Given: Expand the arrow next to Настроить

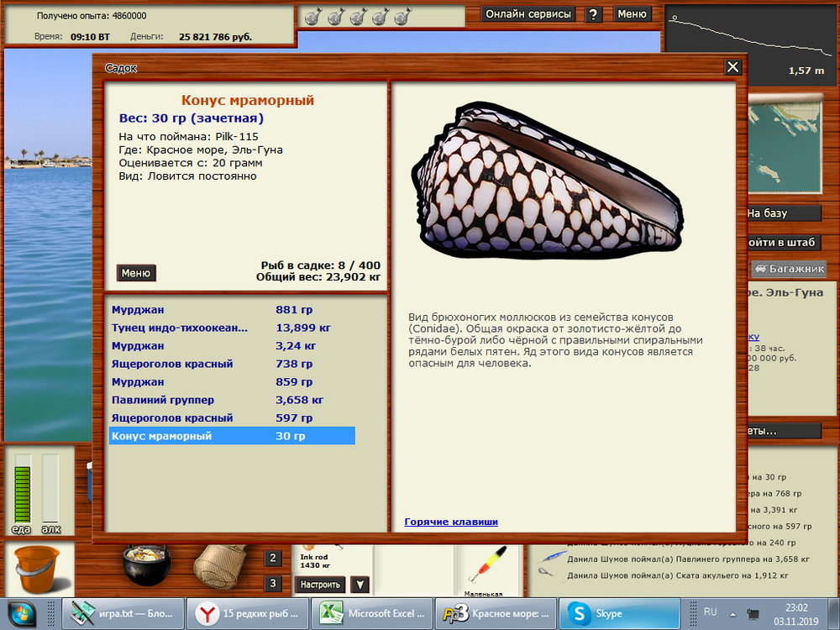Looking at the screenshot, I should coord(360,585).
